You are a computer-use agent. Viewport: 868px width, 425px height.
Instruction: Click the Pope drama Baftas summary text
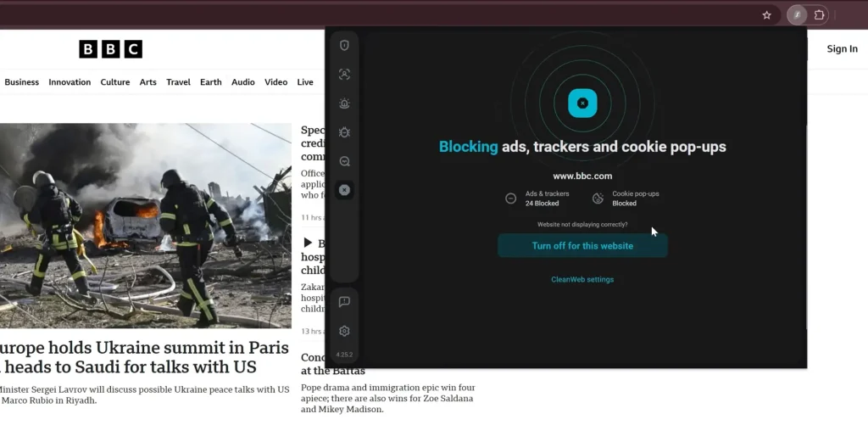[x=387, y=399]
